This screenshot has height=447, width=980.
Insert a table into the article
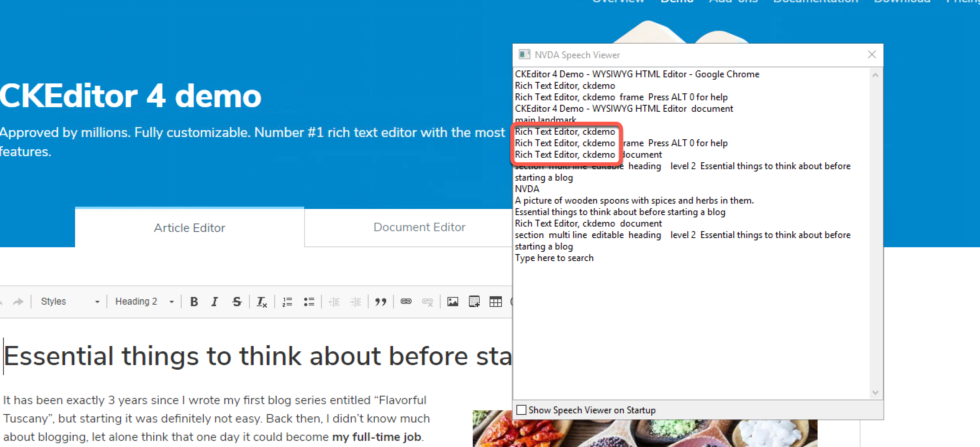pos(496,302)
